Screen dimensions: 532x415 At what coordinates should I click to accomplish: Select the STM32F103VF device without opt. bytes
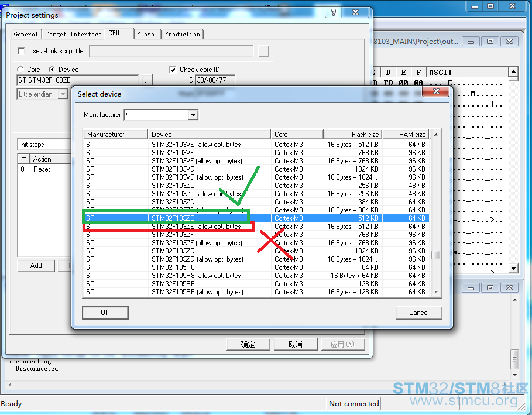click(256, 153)
